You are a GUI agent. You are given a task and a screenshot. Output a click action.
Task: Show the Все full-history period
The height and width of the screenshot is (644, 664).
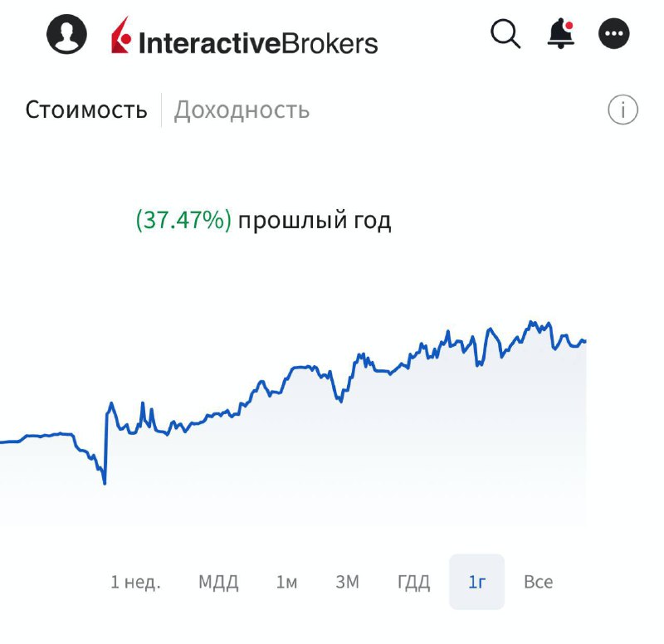tap(538, 582)
